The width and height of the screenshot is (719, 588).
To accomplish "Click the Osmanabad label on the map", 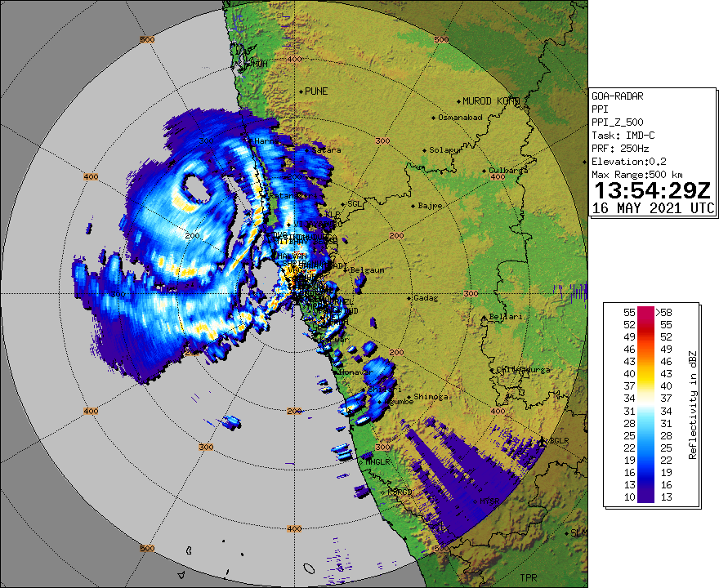I will click(x=460, y=118).
